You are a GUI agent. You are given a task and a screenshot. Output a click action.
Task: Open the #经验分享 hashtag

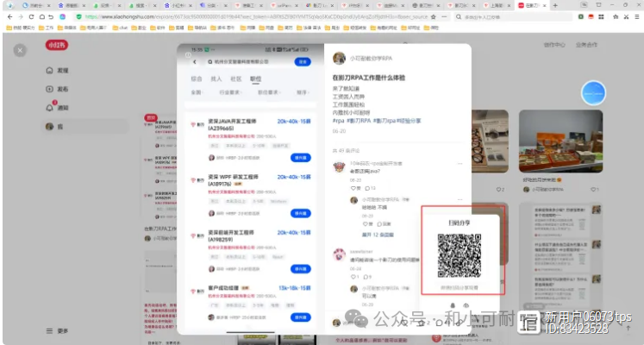pos(409,121)
